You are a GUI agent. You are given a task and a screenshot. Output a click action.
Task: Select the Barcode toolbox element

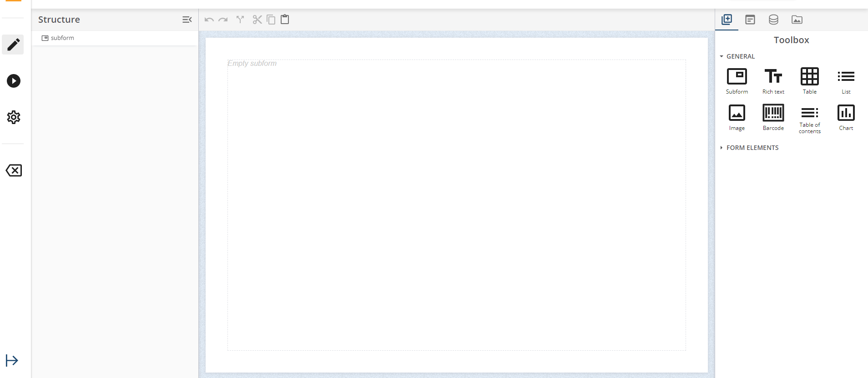point(773,117)
